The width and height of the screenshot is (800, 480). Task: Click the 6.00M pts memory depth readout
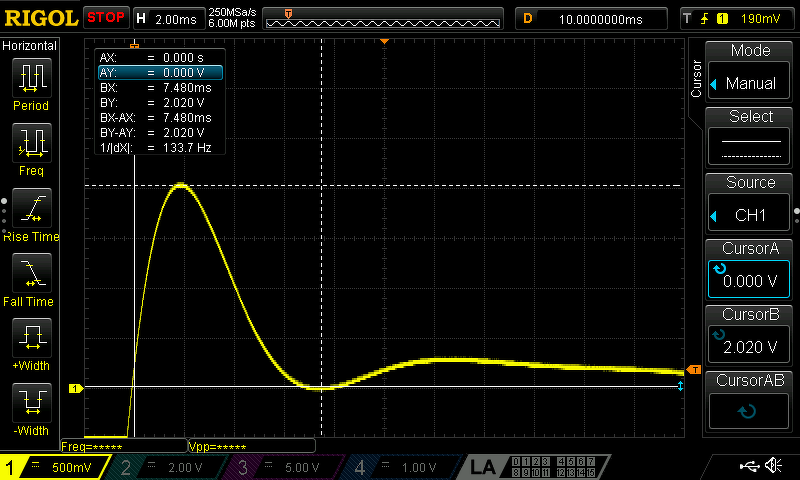point(232,23)
